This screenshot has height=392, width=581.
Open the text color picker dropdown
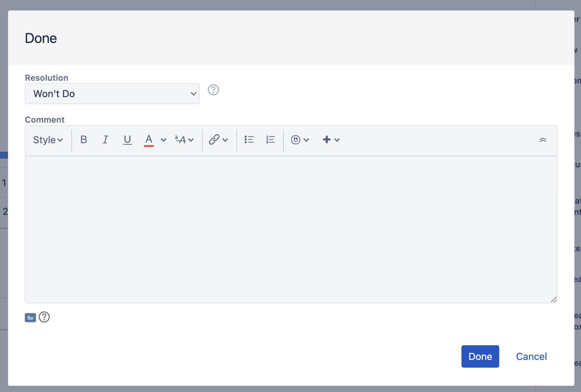(163, 140)
